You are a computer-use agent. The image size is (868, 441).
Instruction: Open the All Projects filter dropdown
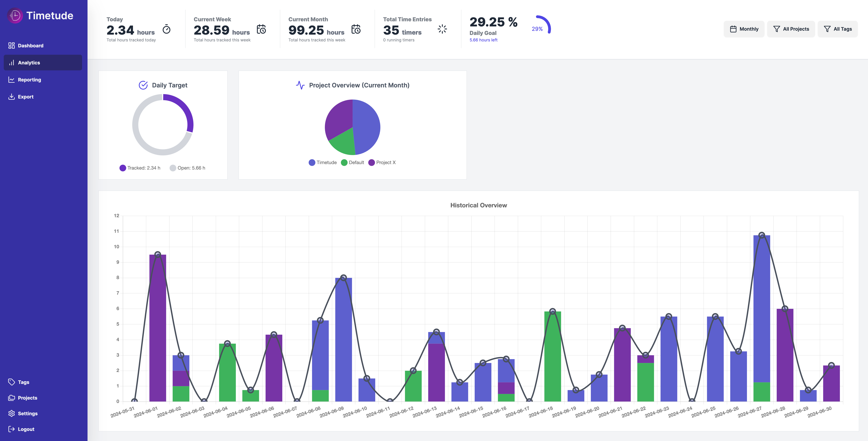791,29
